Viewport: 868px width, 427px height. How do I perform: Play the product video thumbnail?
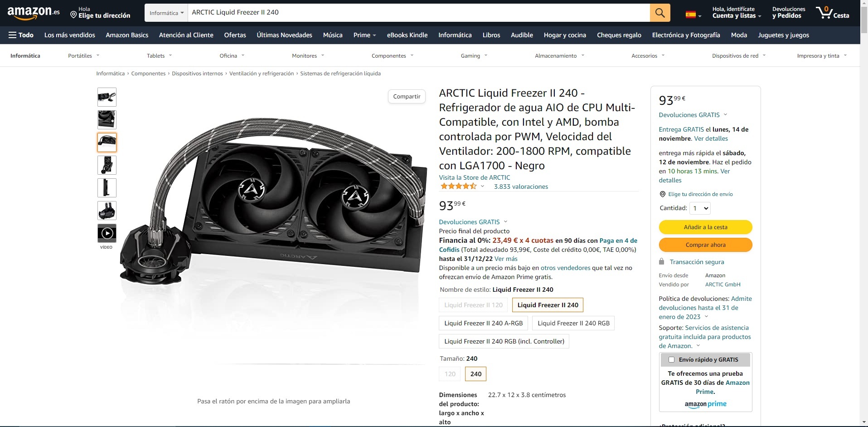[107, 233]
